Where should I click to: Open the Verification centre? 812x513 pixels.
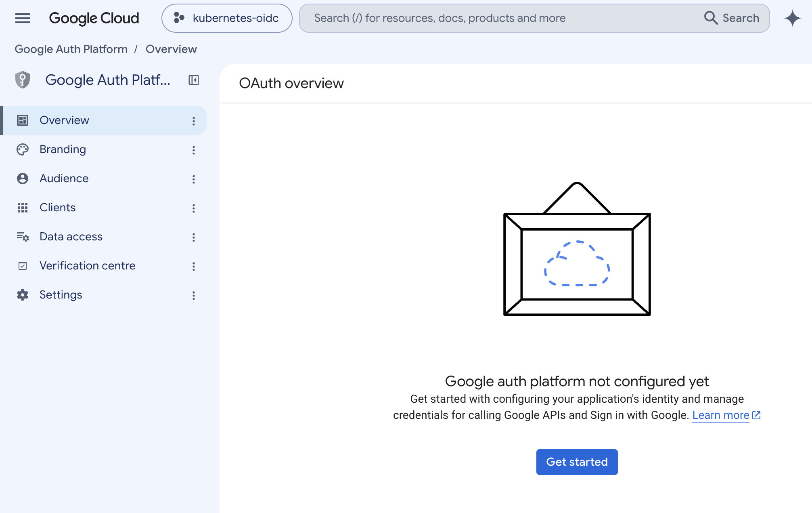(x=103, y=266)
